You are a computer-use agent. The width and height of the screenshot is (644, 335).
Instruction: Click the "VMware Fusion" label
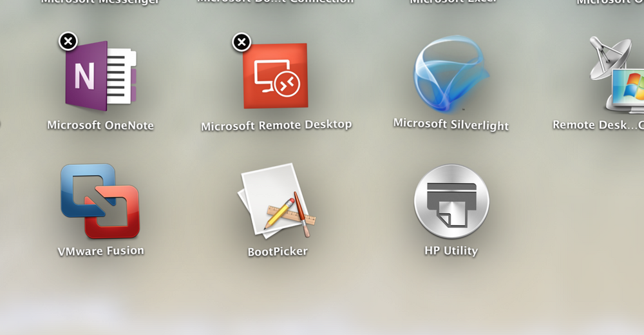pos(100,251)
